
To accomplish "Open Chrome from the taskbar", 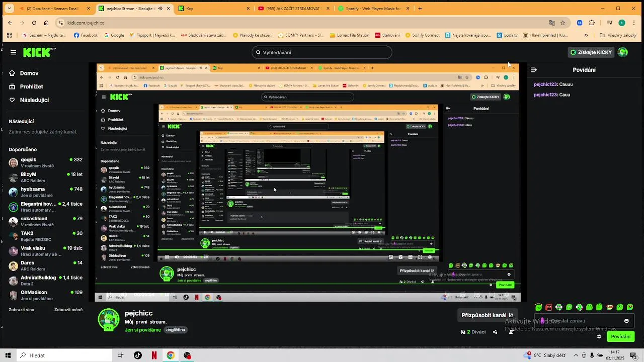I will [171, 355].
